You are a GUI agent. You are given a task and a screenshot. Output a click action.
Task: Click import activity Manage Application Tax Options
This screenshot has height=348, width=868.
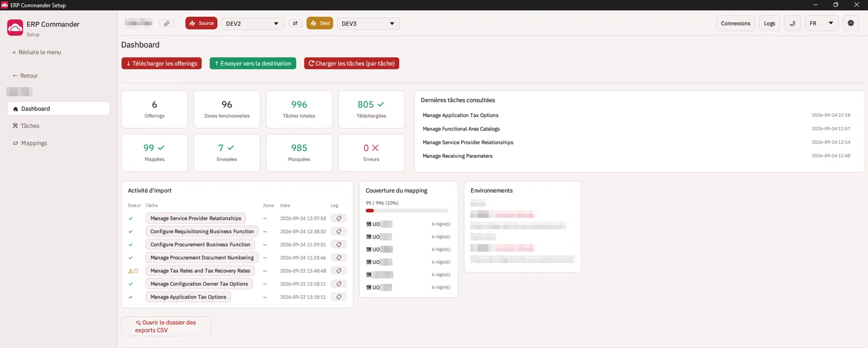[188, 297]
